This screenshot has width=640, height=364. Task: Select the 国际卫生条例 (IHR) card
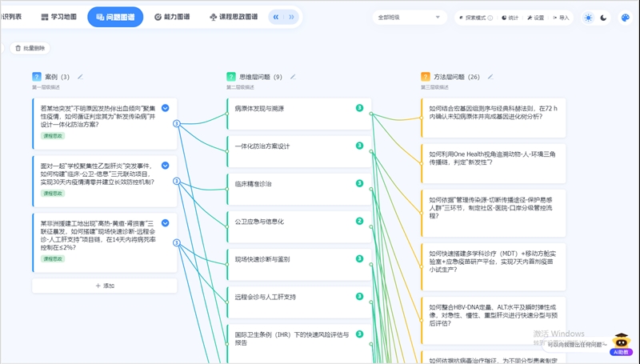[299, 342]
